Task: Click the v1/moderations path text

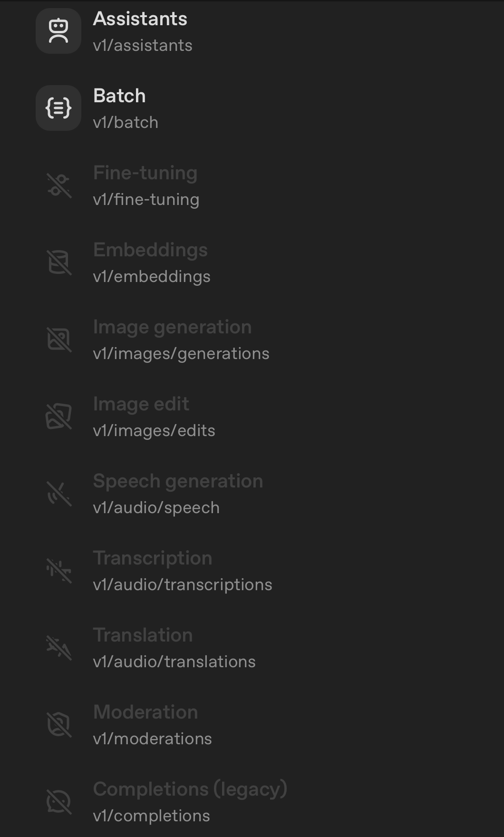Action: (153, 739)
